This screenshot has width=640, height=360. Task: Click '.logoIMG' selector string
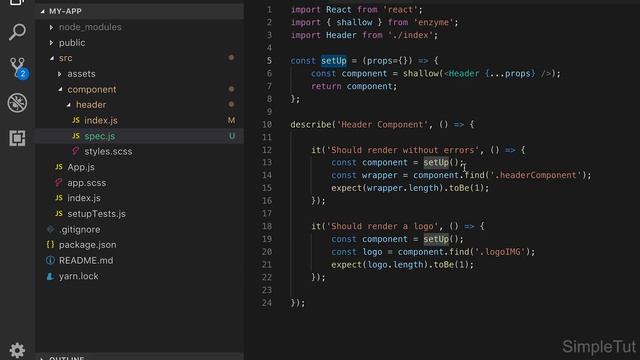pos(500,252)
